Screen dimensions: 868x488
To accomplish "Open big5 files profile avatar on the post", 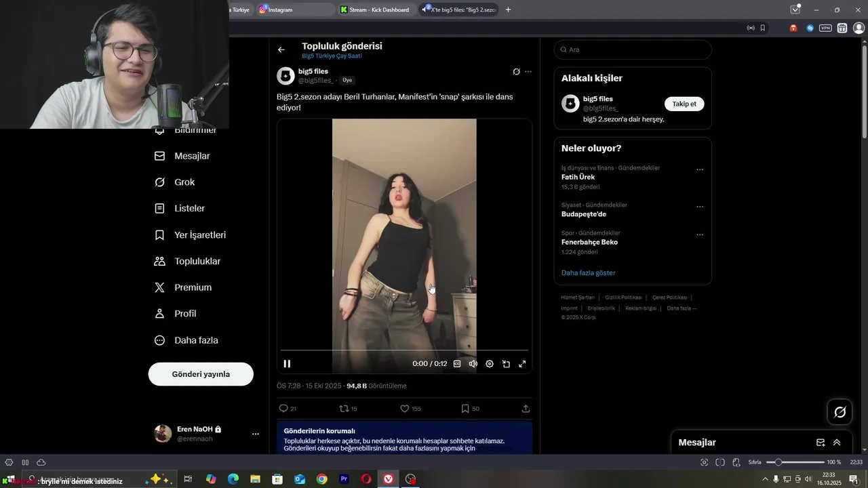I will tap(285, 76).
